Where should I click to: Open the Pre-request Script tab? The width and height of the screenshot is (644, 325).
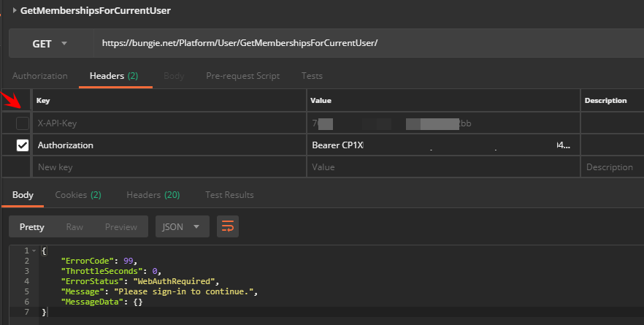click(242, 76)
